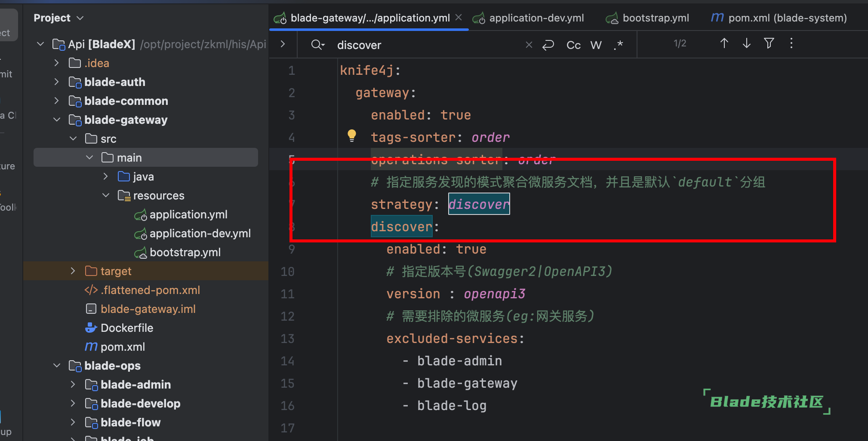Click the resources folder icon
Screen dimensions: 868x441
(x=124, y=196)
